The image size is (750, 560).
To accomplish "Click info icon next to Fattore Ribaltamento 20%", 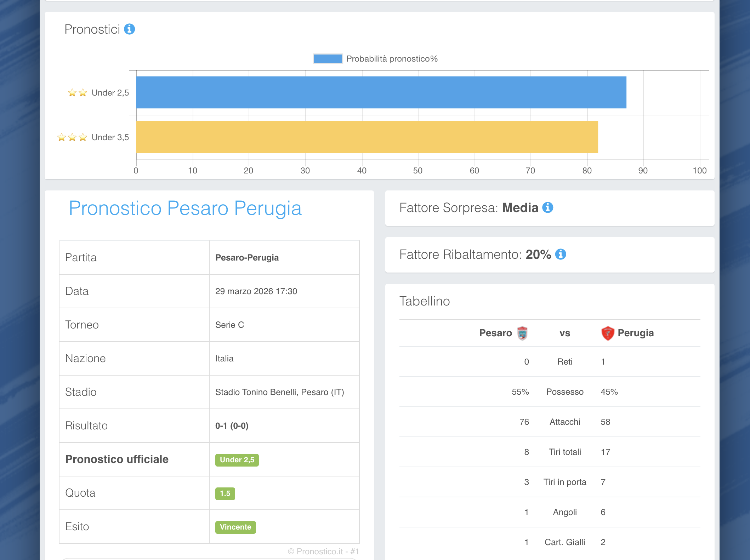I will tap(561, 254).
